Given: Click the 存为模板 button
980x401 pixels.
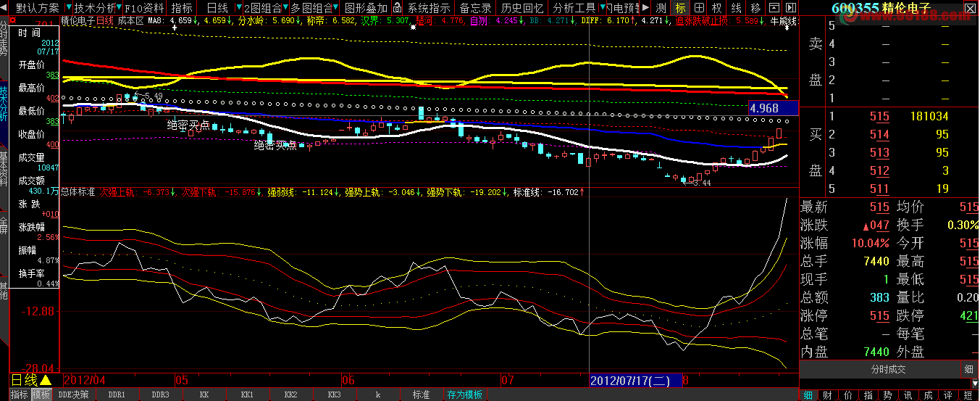Looking at the screenshot, I should click(465, 394).
